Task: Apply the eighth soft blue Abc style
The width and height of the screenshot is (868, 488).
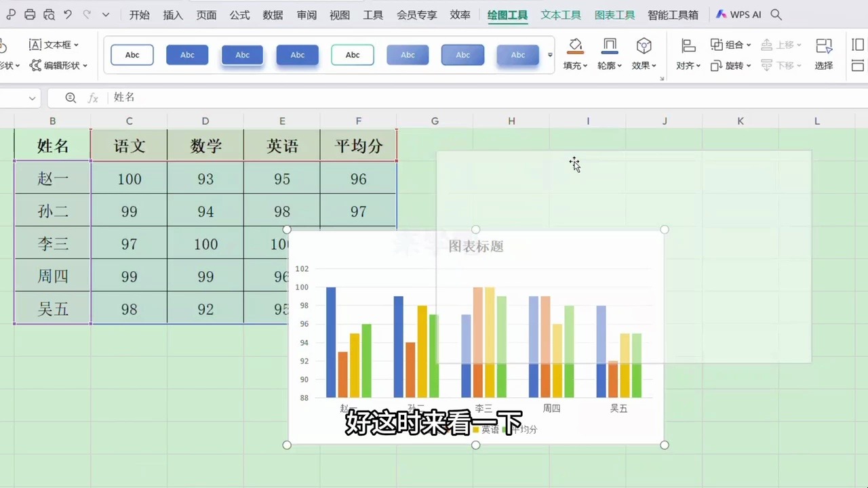Action: click(x=518, y=55)
